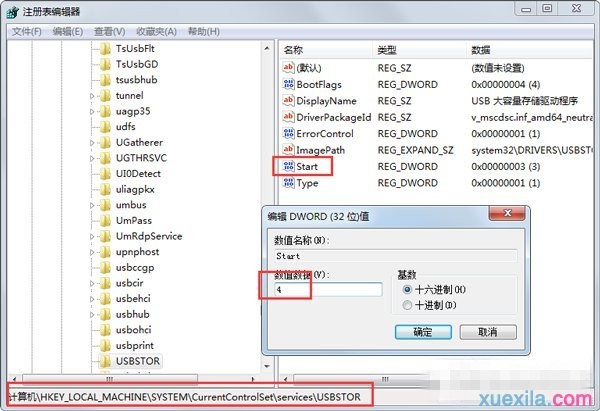Image resolution: width=600 pixels, height=411 pixels.
Task: Click the 名称 column header
Action: coord(325,50)
